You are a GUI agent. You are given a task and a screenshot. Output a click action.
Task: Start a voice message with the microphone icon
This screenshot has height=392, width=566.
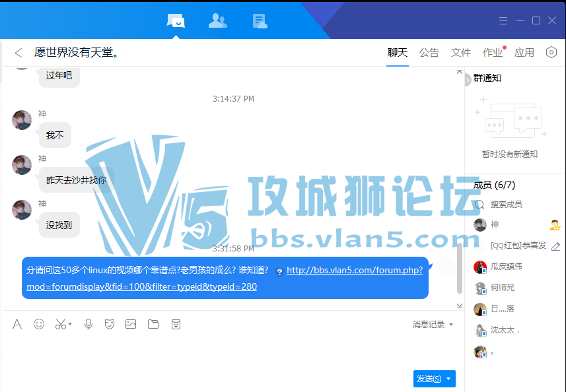coord(88,324)
